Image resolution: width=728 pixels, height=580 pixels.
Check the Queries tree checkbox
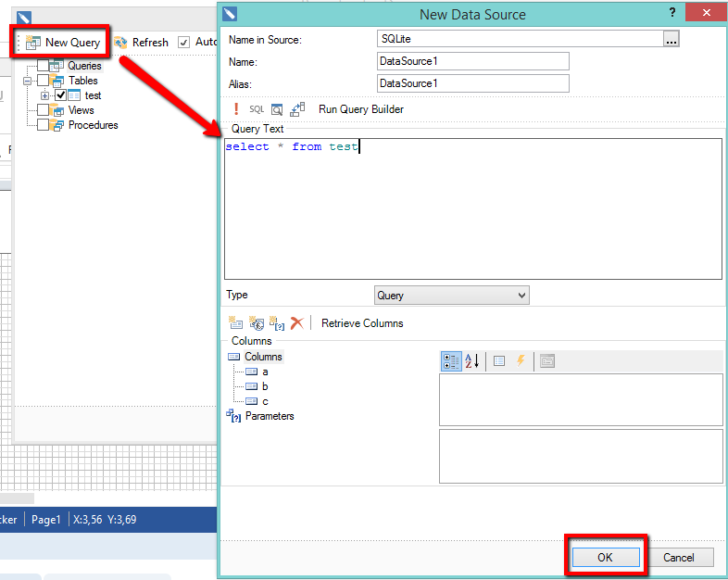click(x=43, y=66)
